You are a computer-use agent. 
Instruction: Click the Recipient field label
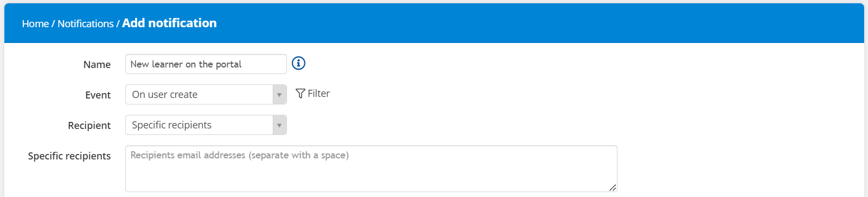(x=89, y=126)
